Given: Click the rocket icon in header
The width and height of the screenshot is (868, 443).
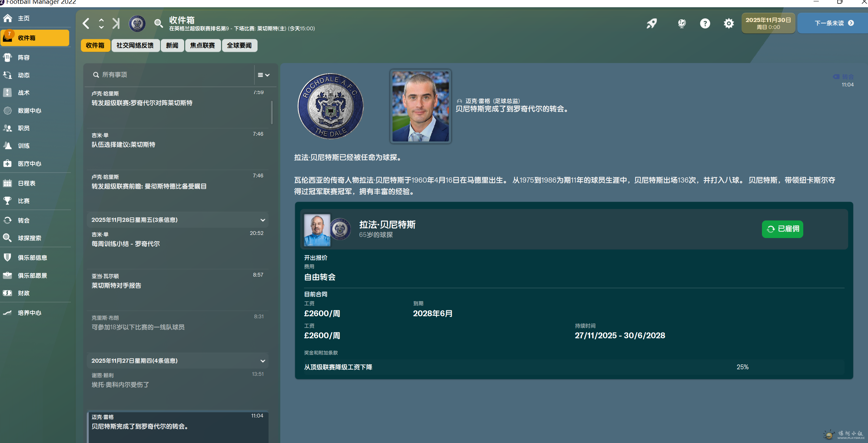Looking at the screenshot, I should click(651, 23).
